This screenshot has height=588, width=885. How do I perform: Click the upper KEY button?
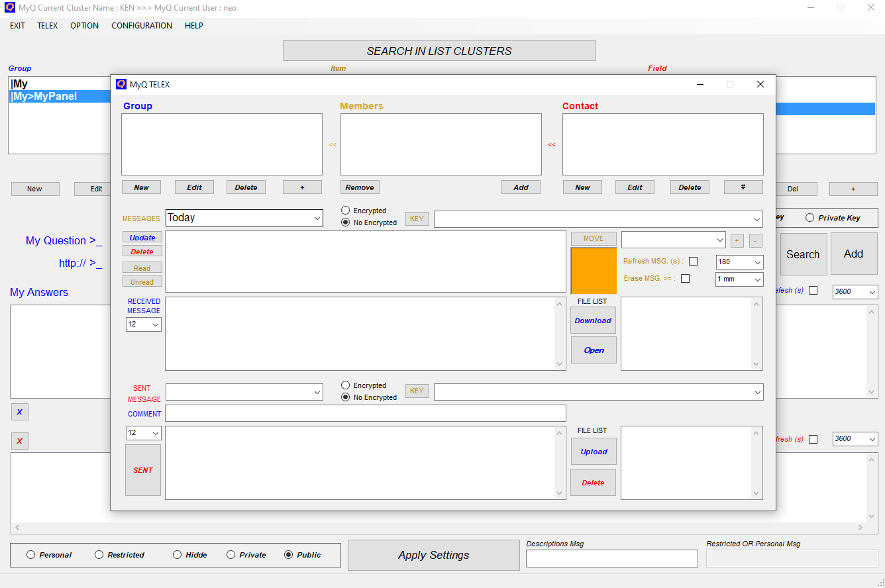tap(417, 219)
